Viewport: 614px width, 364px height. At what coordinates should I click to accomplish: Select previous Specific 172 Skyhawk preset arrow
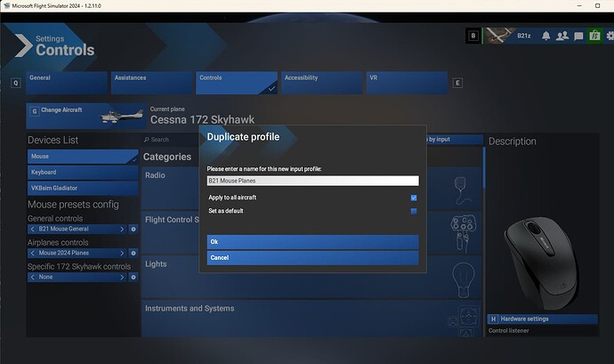(33, 277)
